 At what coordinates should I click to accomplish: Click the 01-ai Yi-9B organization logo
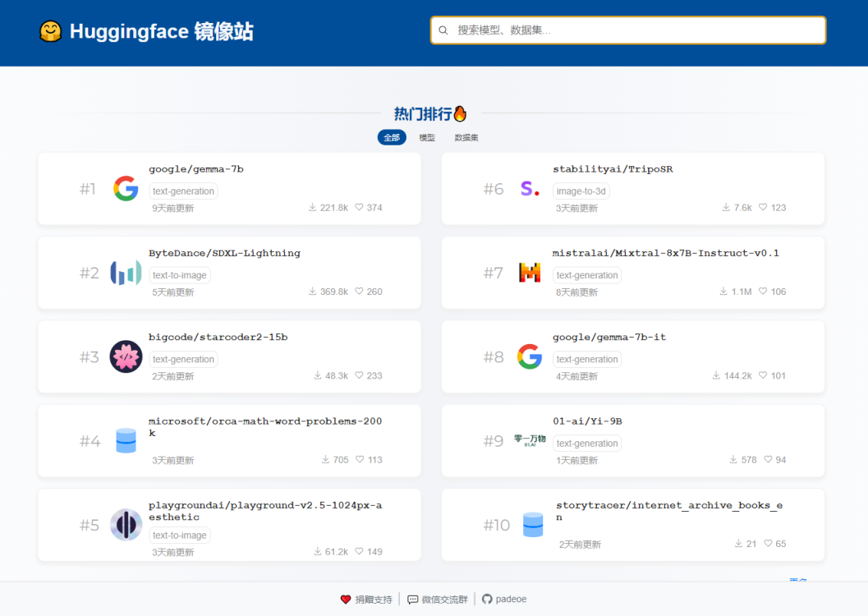pos(530,440)
